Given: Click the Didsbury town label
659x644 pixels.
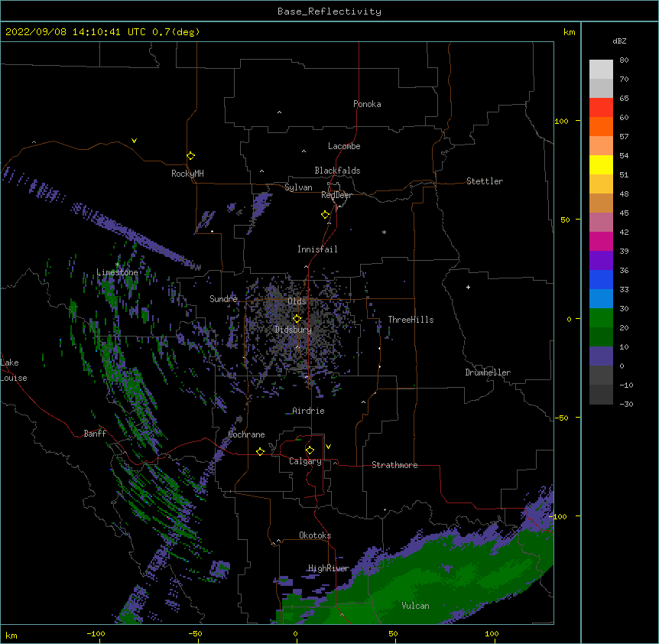Looking at the screenshot, I should point(293,330).
